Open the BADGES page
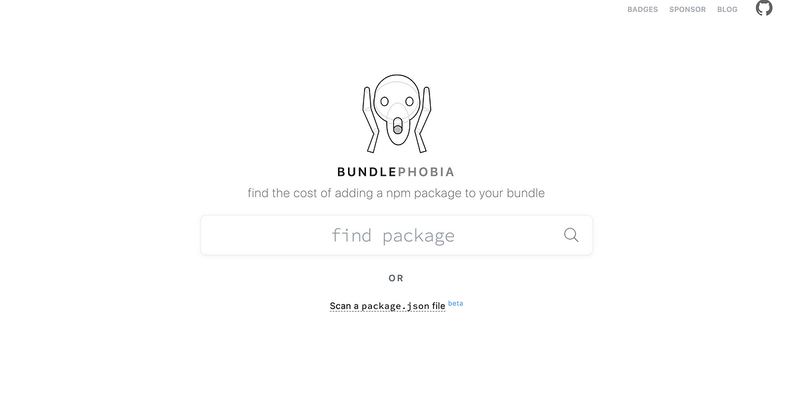 click(642, 9)
